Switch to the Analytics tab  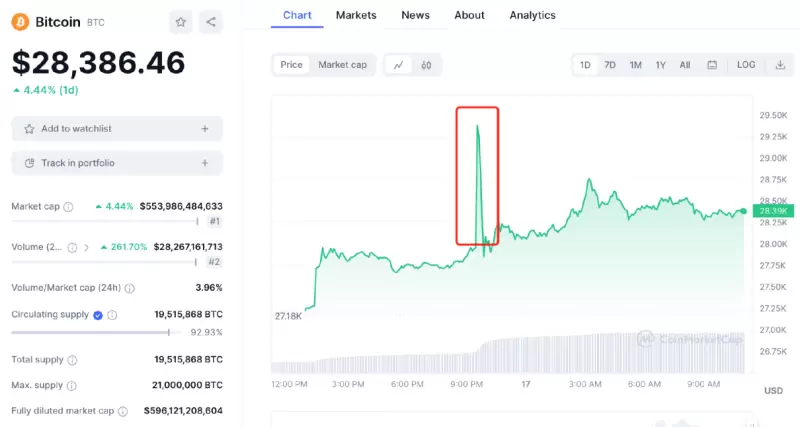pyautogui.click(x=532, y=15)
